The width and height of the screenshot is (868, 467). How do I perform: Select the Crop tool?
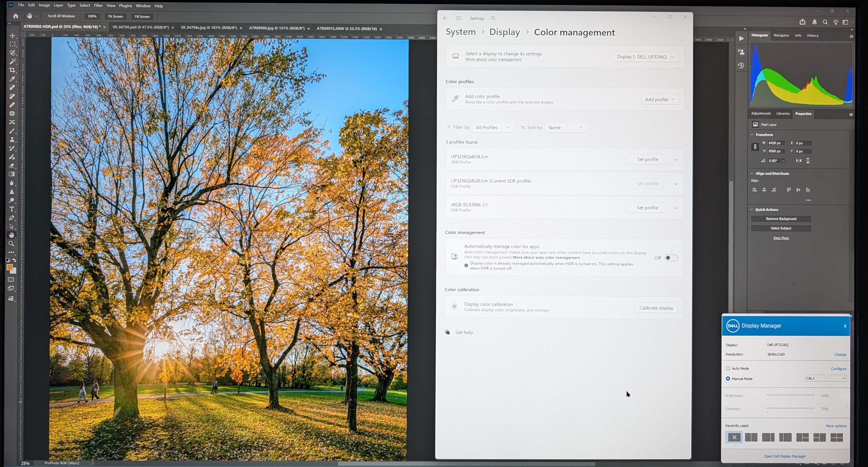tap(12, 70)
